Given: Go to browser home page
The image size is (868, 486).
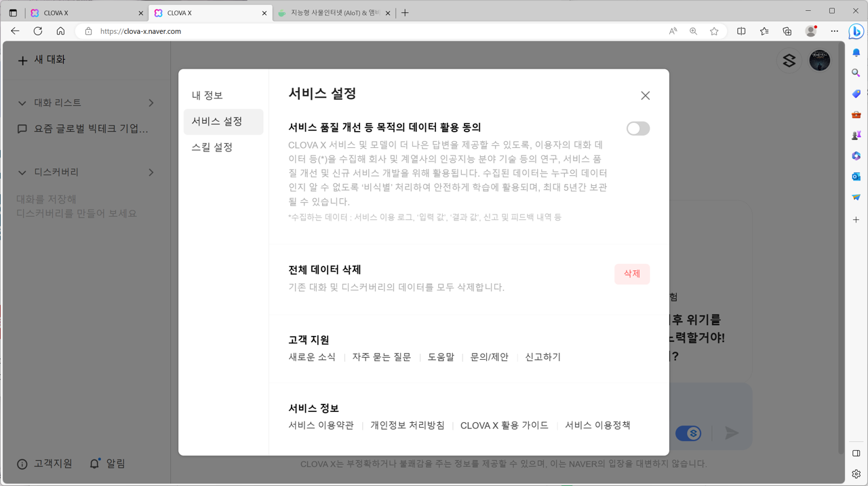Looking at the screenshot, I should tap(60, 31).
